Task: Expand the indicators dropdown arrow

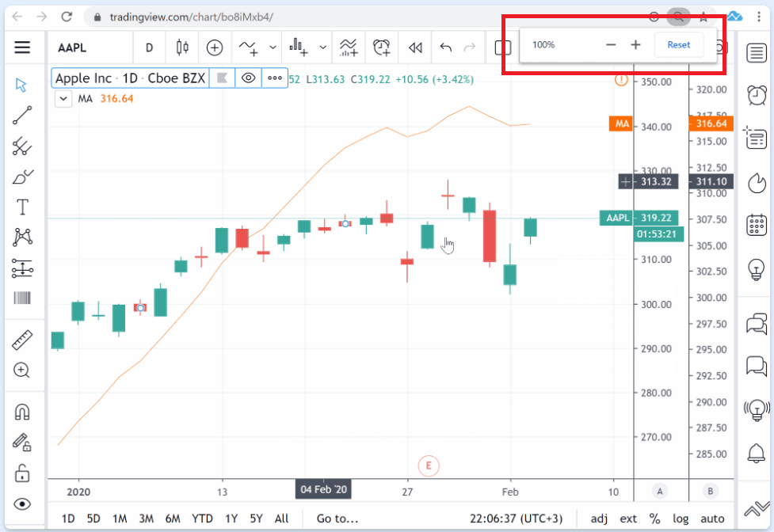Action: pos(273,47)
